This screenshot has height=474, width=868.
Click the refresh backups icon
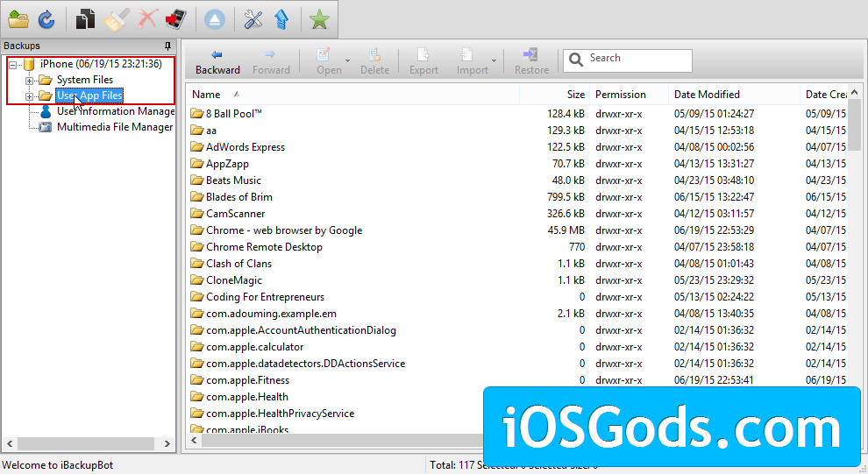pyautogui.click(x=46, y=19)
